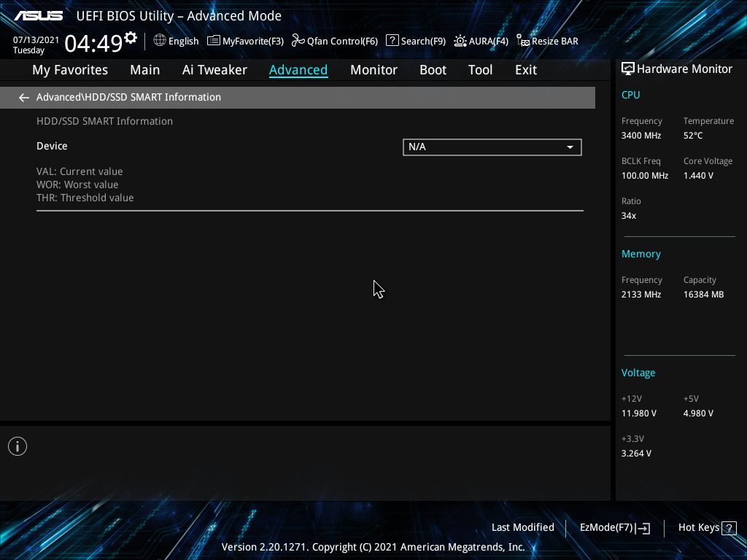
Task: Click the CPU section heading
Action: click(x=631, y=95)
